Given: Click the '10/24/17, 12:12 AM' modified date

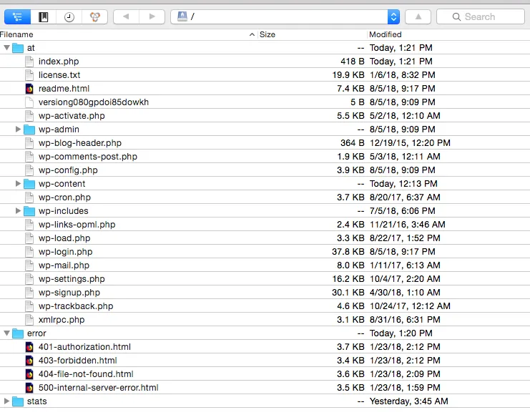Looking at the screenshot, I should (410, 306).
